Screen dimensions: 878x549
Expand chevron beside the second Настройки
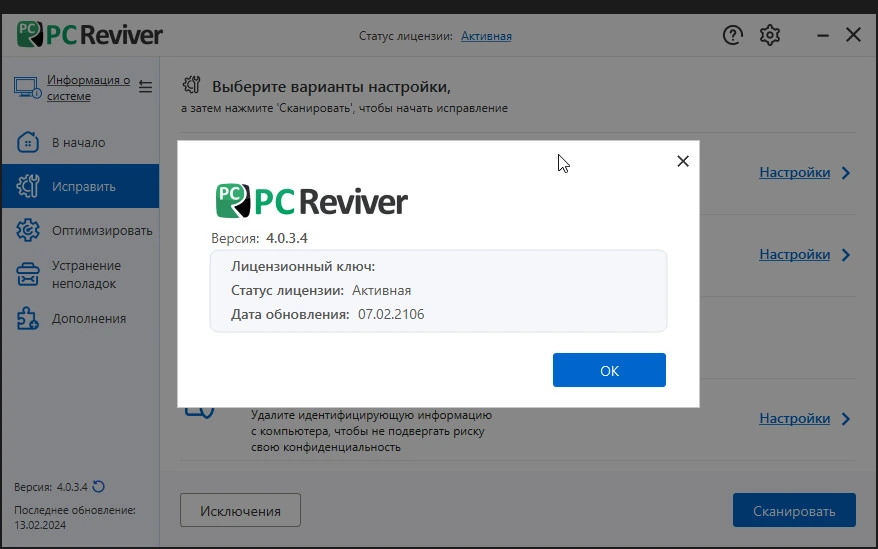(846, 255)
